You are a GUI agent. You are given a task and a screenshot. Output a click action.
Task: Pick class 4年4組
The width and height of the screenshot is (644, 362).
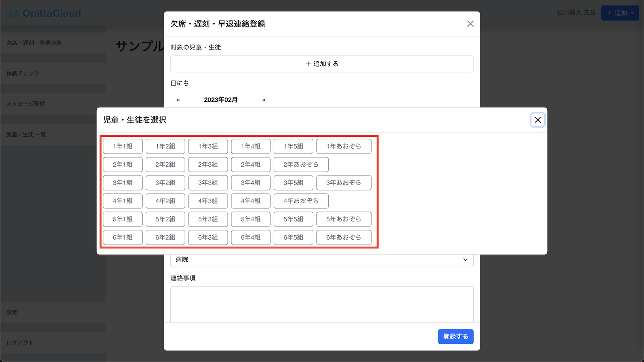251,201
